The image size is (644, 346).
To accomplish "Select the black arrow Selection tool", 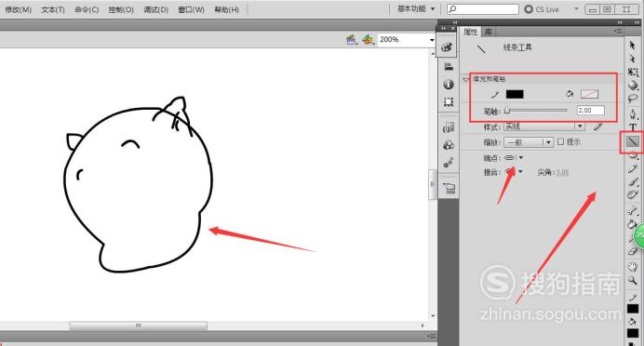I will 633,45.
